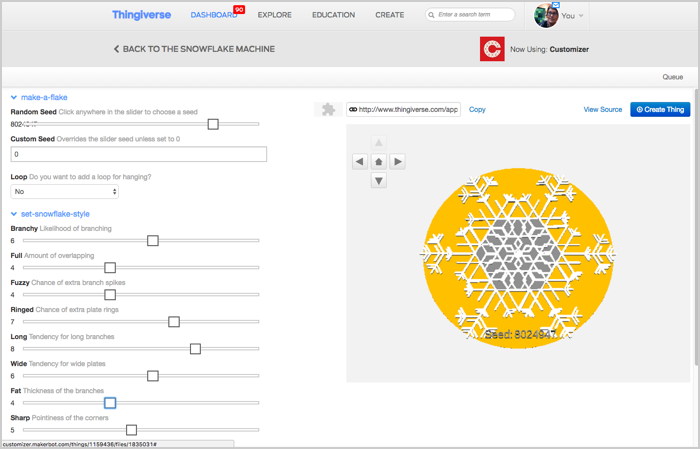Click the Branchy slider handle
Viewport: 700px width, 449px height.
coord(153,240)
